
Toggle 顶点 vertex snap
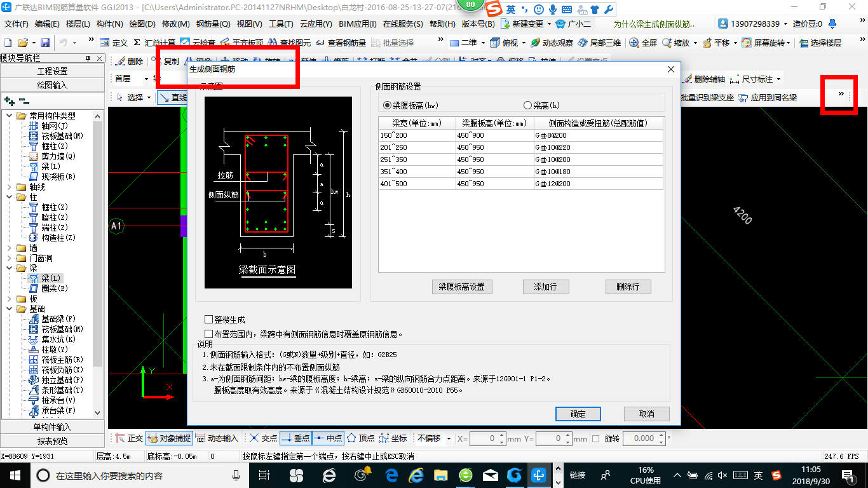[x=360, y=438]
